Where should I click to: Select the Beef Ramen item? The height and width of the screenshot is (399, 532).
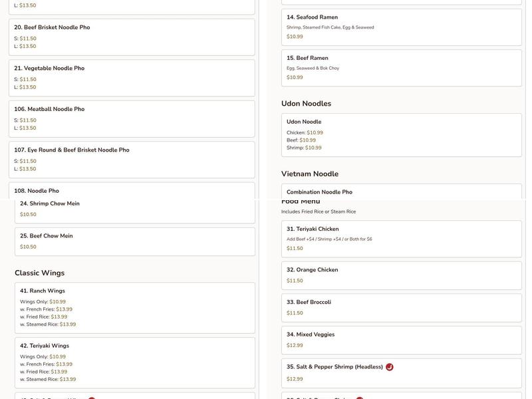click(402, 67)
